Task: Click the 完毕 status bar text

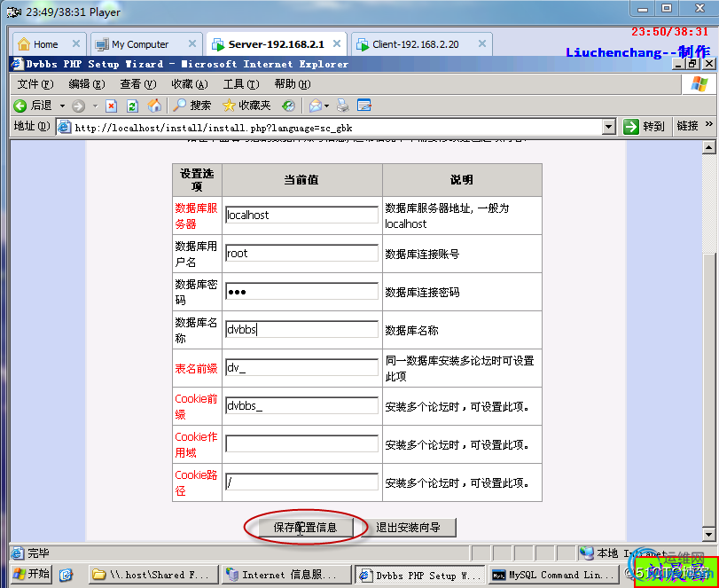Action: pos(38,553)
